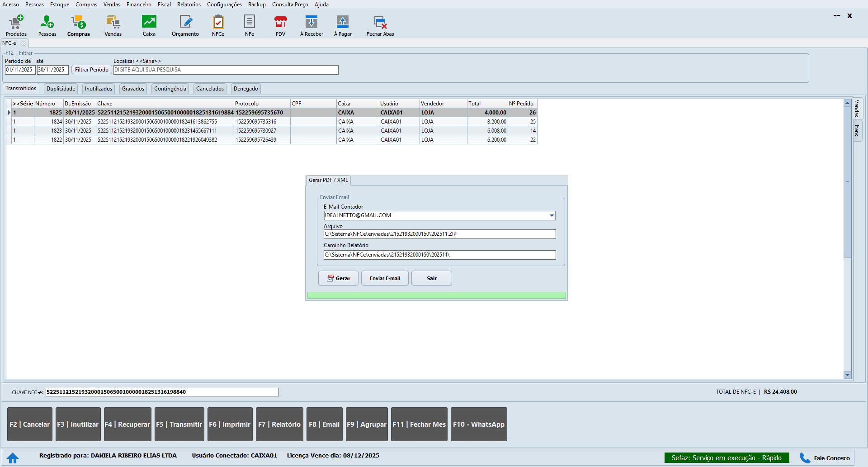Launch the Orçamento tool
This screenshot has width=868, height=467.
(x=185, y=25)
